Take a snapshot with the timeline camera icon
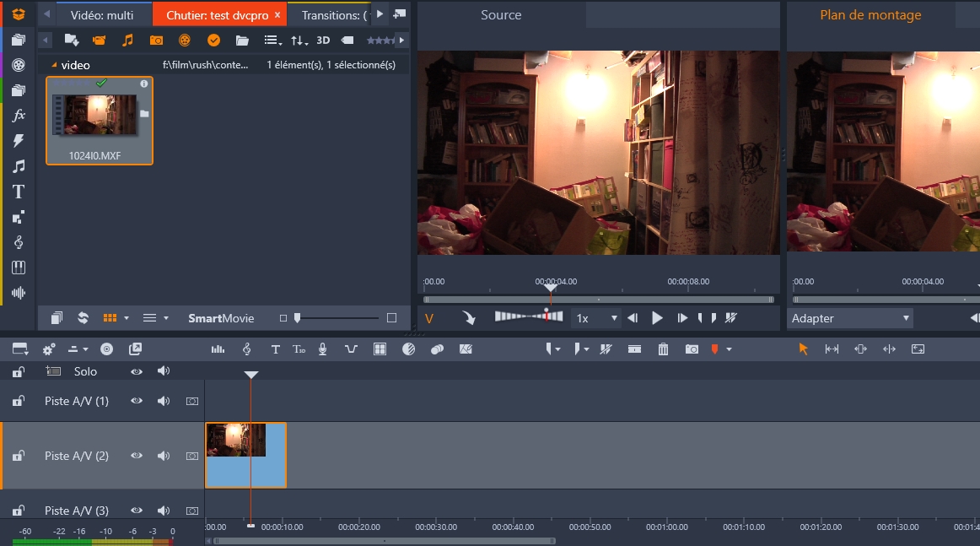Image resolution: width=980 pixels, height=546 pixels. (x=692, y=349)
